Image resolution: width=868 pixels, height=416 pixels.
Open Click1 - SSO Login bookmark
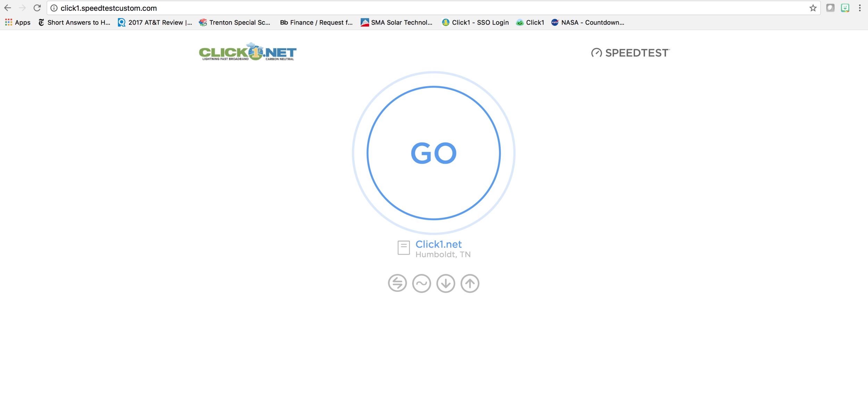pyautogui.click(x=475, y=23)
